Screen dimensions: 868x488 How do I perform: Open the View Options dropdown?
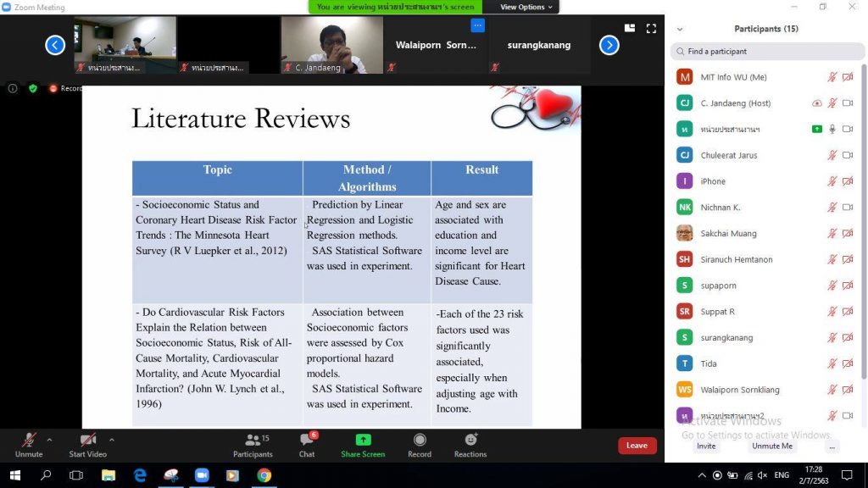tap(526, 7)
